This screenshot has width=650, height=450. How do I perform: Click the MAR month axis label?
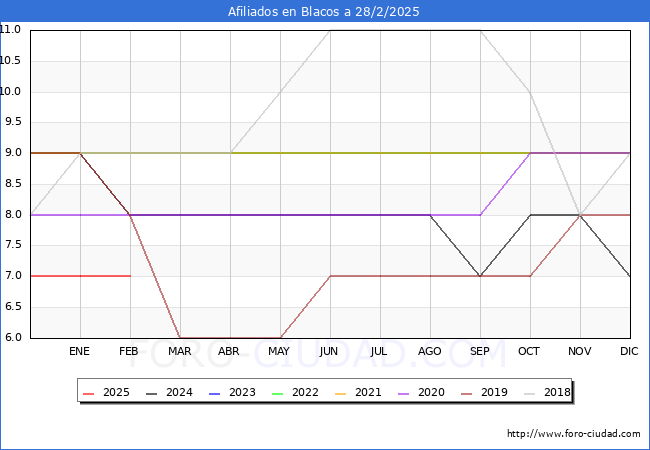179,351
